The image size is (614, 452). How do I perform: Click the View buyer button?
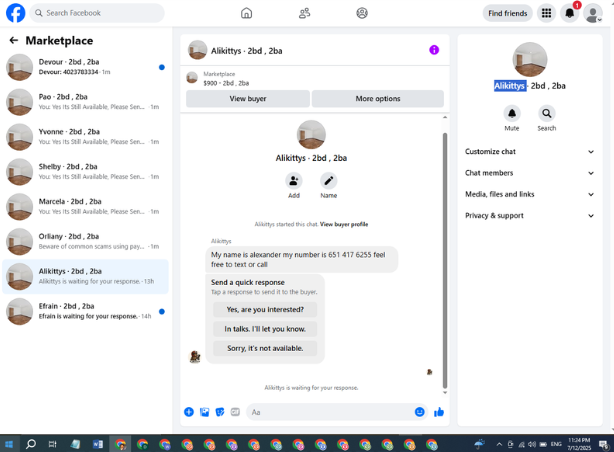coord(248,99)
